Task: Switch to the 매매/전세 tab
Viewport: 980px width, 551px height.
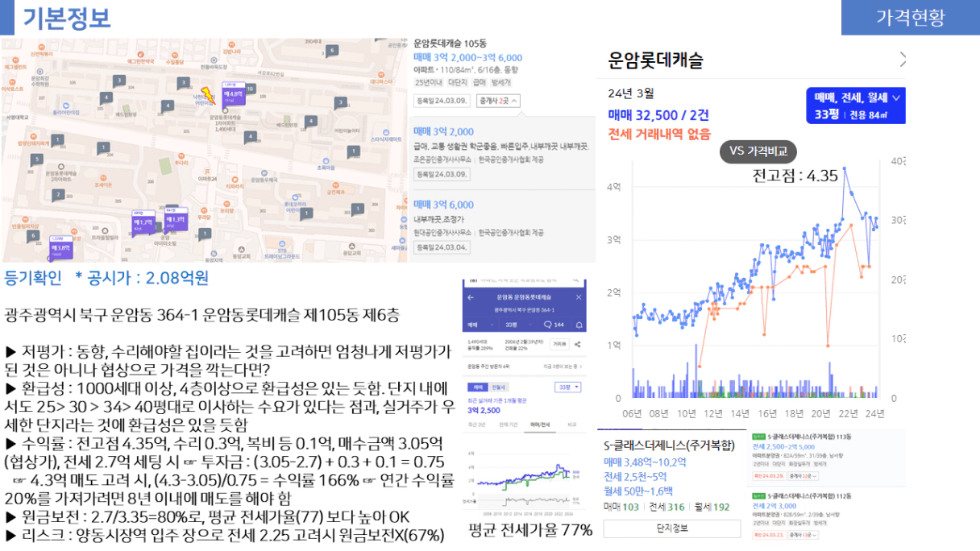Action: (540, 425)
